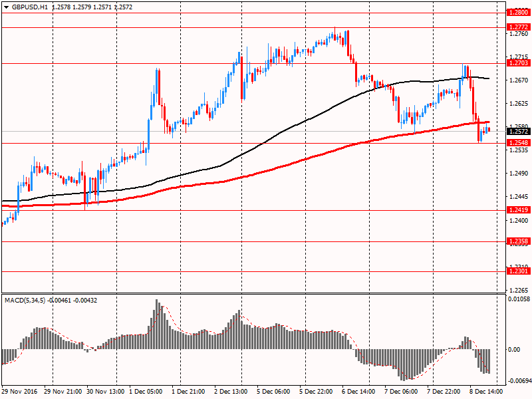Select the 1.2358 red level label

pyautogui.click(x=519, y=241)
